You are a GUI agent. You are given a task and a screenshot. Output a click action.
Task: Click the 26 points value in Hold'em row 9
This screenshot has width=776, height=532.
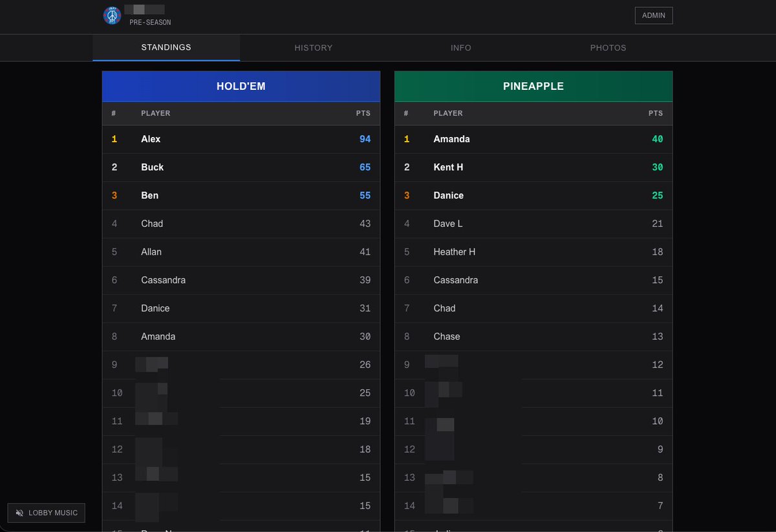[x=365, y=365]
